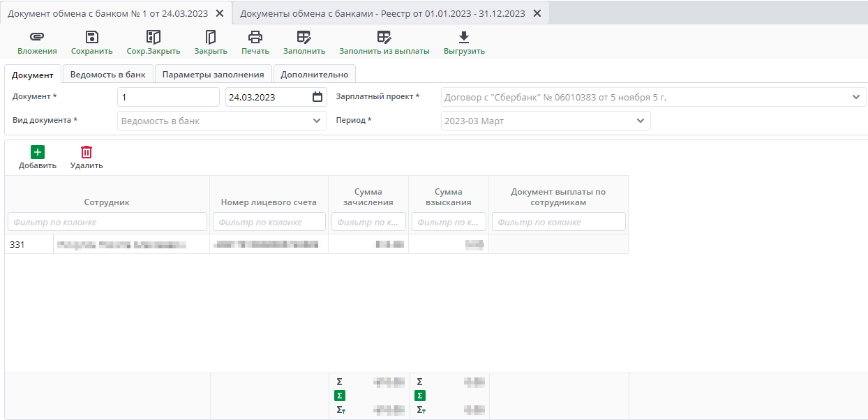Switch to the Ведомость в банк tab

108,75
